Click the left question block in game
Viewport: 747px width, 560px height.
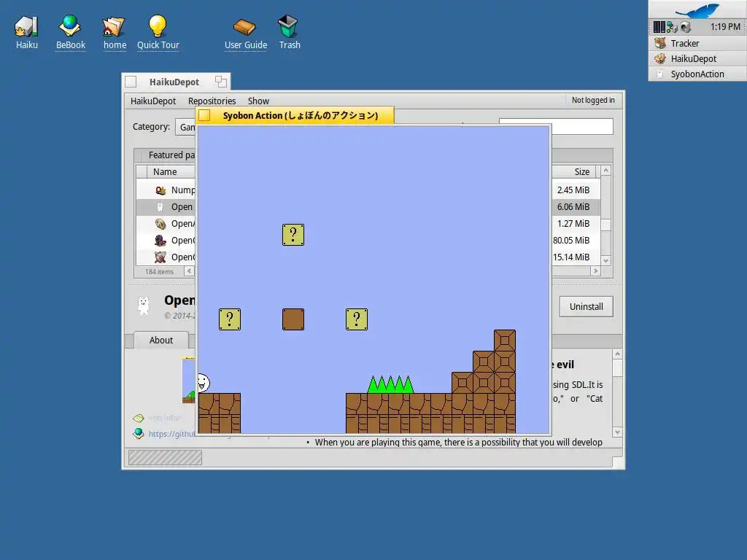click(x=230, y=319)
